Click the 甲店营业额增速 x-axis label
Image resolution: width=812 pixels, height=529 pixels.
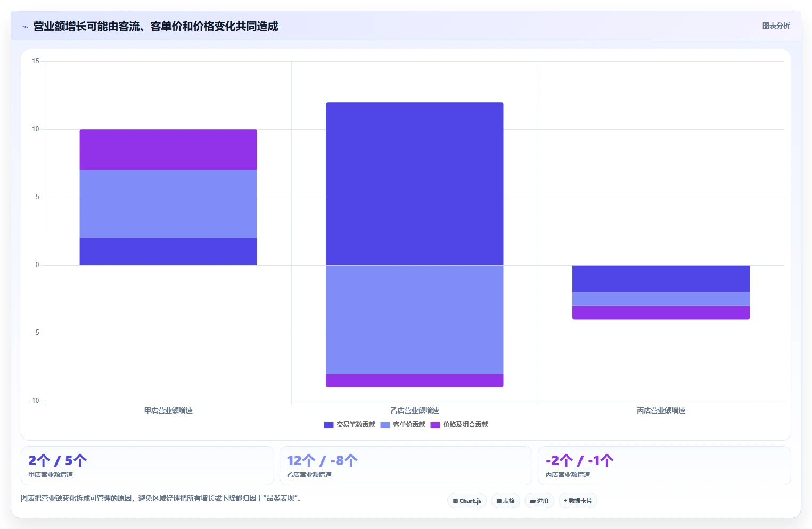click(x=168, y=410)
